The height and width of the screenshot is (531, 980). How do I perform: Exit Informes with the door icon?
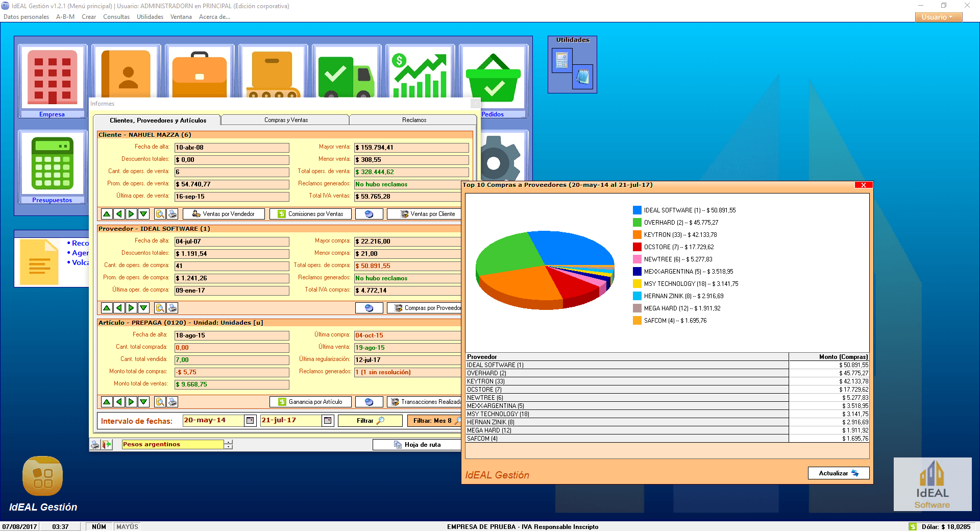tap(107, 445)
